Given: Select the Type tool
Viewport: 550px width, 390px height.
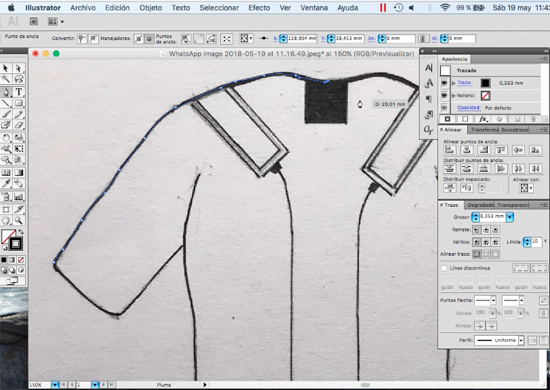Looking at the screenshot, I should click(x=18, y=92).
